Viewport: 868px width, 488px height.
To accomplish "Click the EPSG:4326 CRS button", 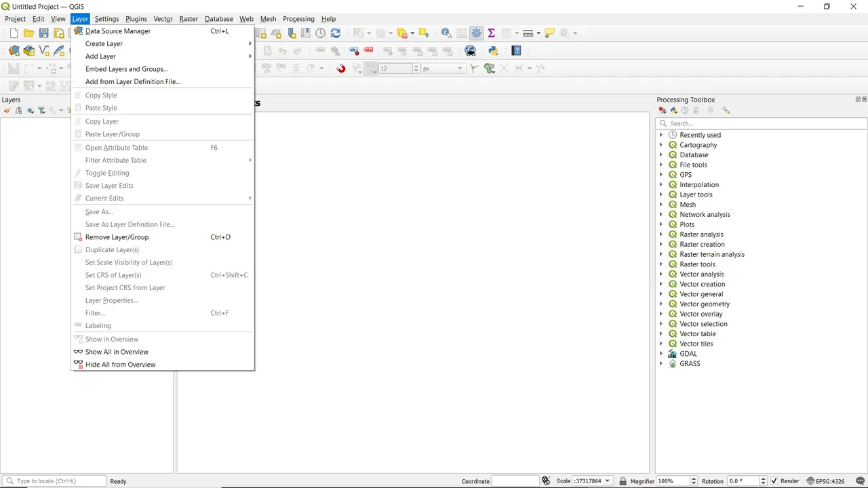I will pyautogui.click(x=825, y=481).
